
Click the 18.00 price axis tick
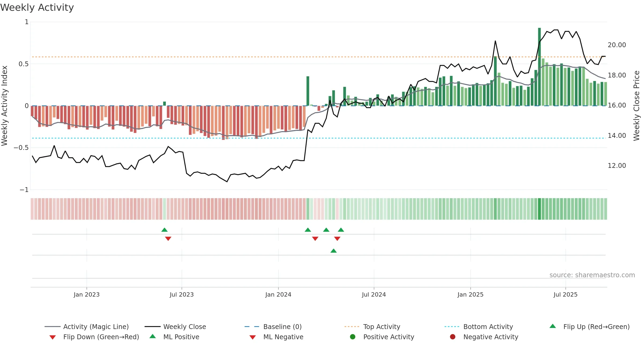pos(617,75)
